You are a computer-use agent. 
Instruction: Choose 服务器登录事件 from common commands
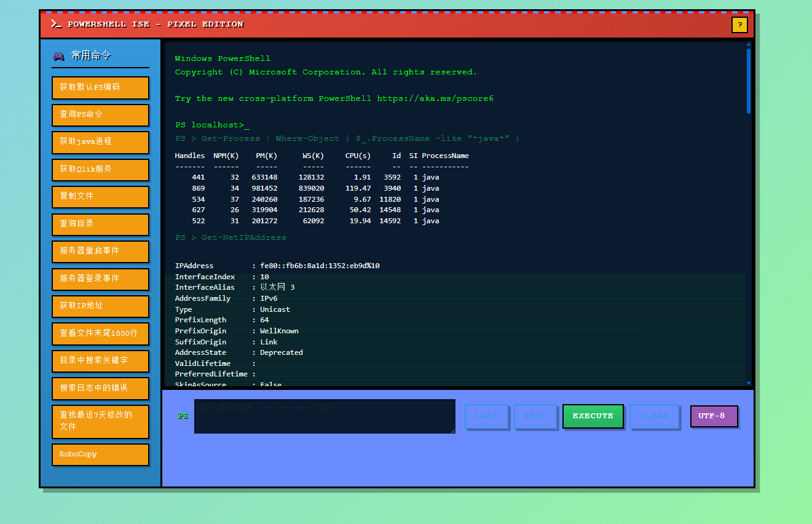click(x=100, y=279)
